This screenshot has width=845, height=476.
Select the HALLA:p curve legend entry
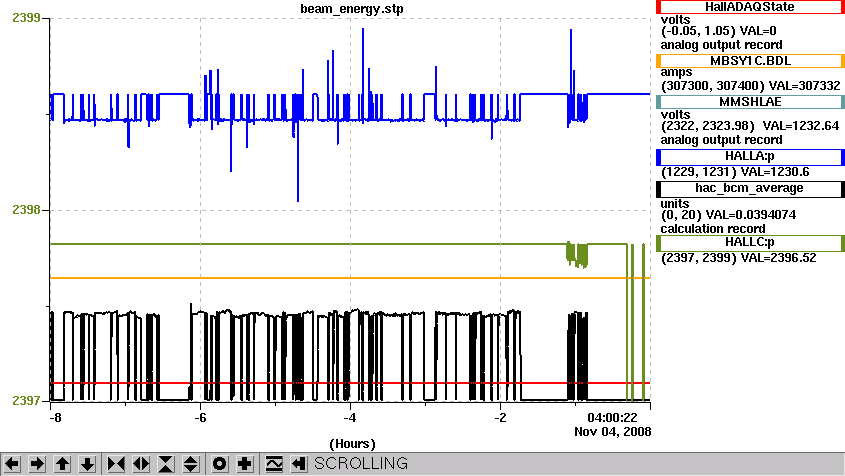point(750,157)
